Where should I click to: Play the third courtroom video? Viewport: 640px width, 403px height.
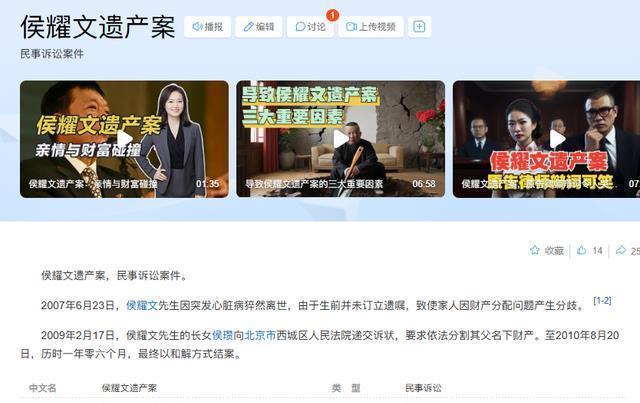click(x=557, y=139)
